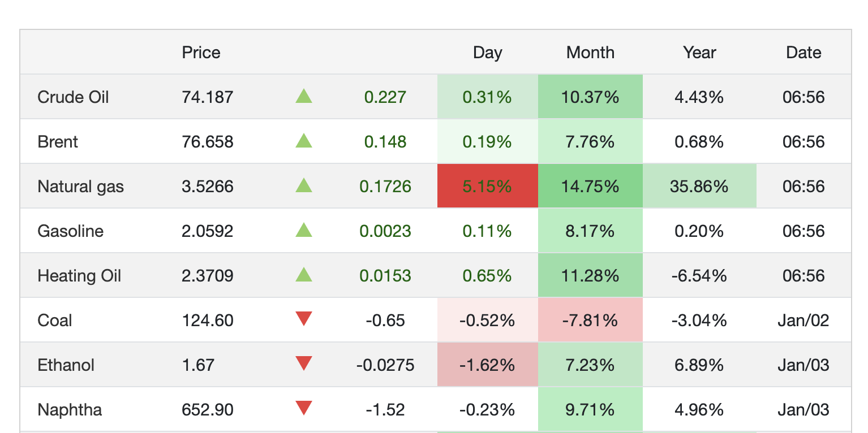Click Gasoline month change 8.17%
The image size is (868, 433).
pos(590,231)
